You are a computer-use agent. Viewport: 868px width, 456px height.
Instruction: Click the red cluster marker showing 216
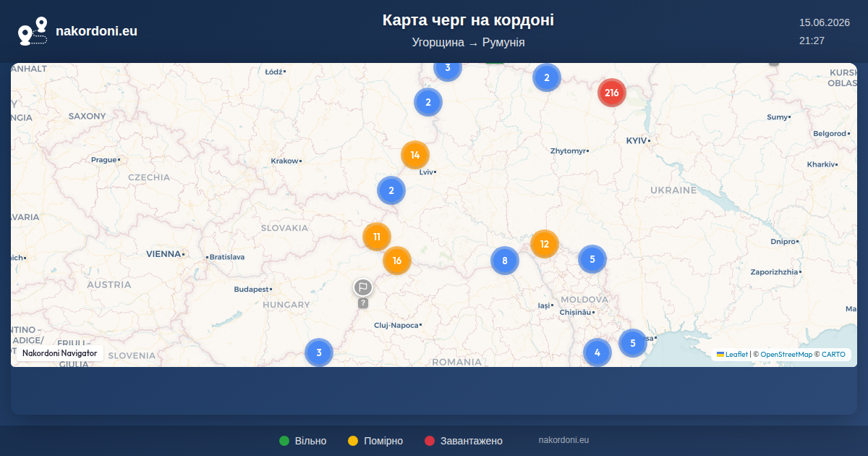coord(612,93)
